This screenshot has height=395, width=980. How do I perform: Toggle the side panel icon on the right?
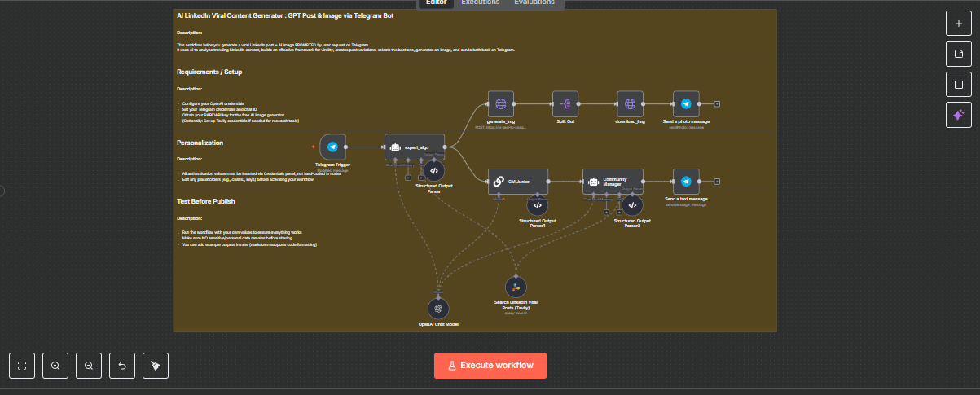(959, 84)
